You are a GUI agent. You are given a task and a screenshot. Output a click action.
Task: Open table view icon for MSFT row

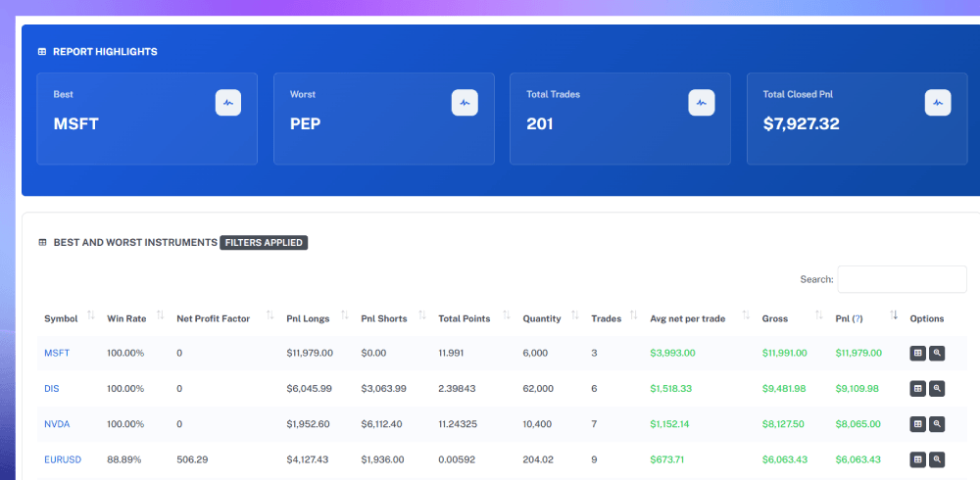(x=917, y=353)
